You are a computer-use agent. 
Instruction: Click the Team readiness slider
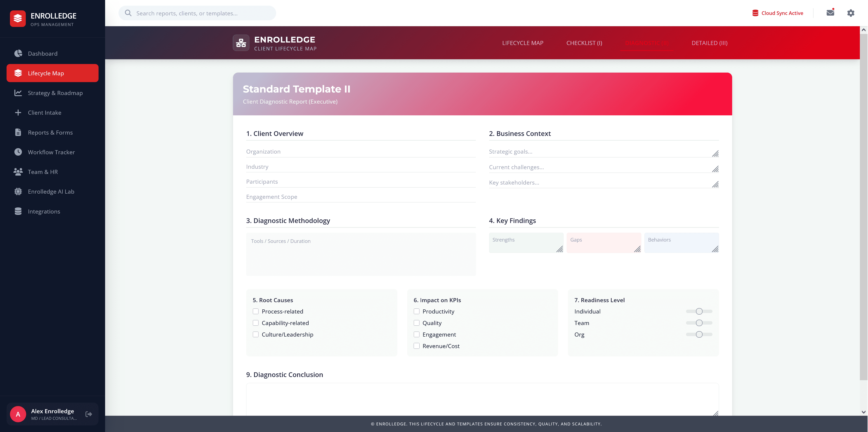[699, 323]
